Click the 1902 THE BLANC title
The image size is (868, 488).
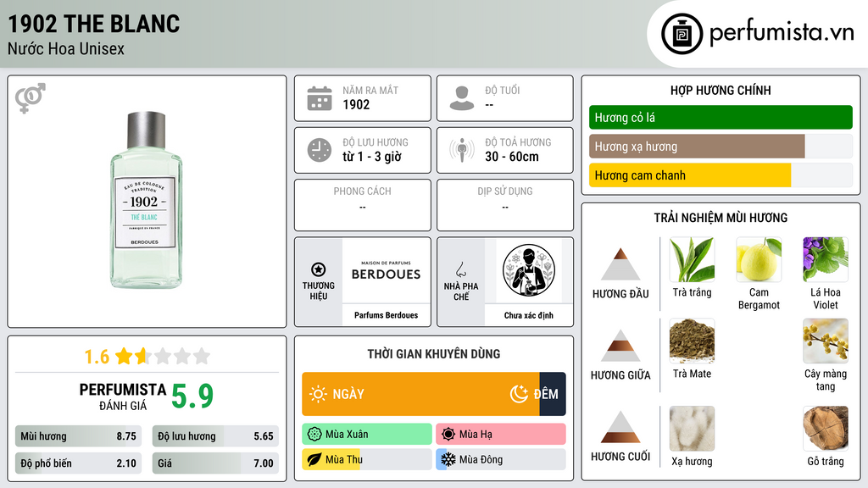[x=93, y=24]
